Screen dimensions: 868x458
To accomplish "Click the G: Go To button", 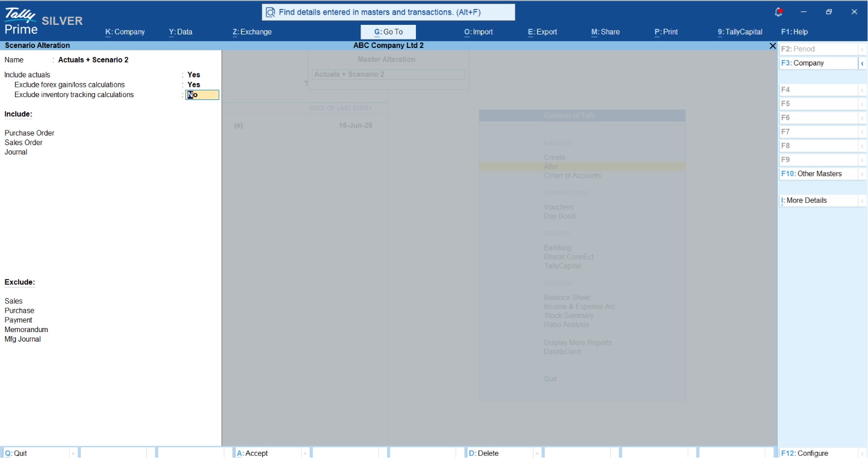I will pyautogui.click(x=388, y=32).
